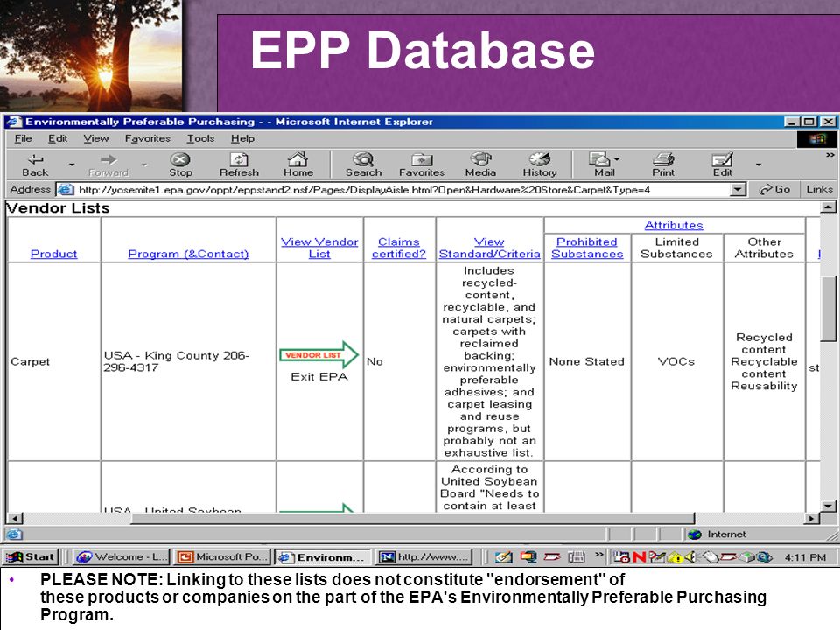Click the vertical scrollbar up arrow
The height and width of the screenshot is (630, 840).
tap(829, 207)
